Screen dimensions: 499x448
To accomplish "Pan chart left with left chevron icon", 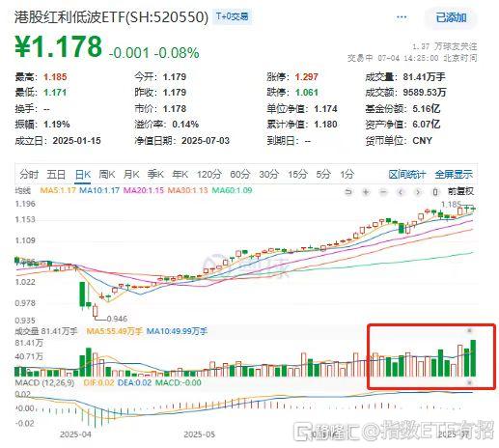I will 401,192.
